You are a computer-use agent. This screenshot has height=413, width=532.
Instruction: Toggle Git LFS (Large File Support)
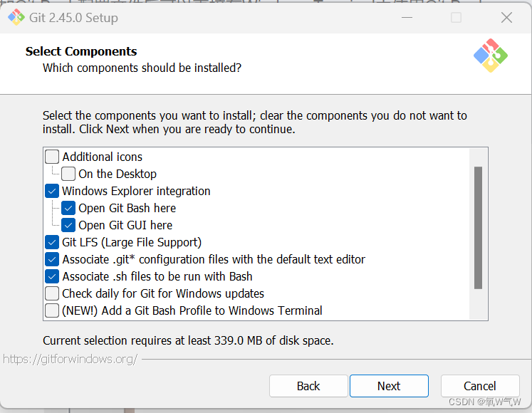[52, 242]
